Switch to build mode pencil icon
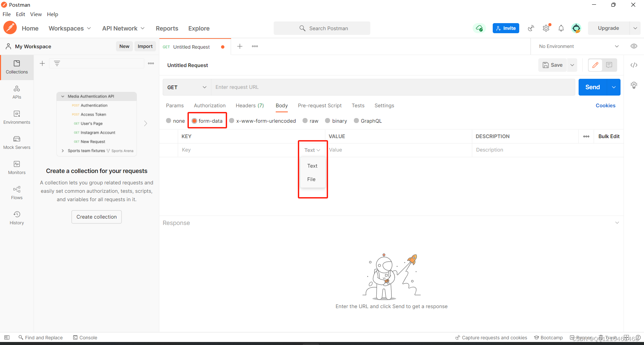Image resolution: width=644 pixels, height=345 pixels. 595,65
